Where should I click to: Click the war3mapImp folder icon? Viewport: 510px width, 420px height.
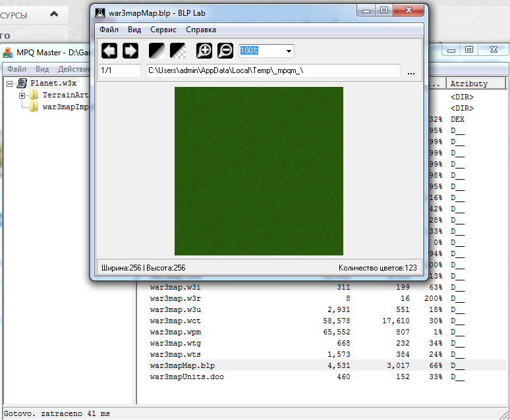click(x=34, y=107)
